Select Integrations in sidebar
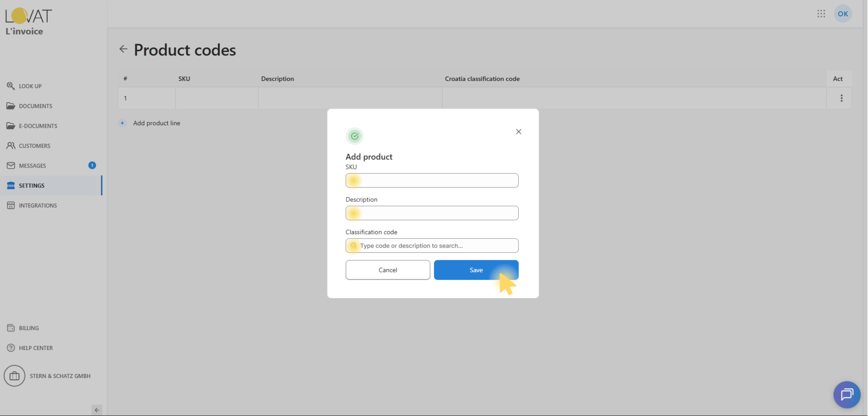 pos(38,205)
